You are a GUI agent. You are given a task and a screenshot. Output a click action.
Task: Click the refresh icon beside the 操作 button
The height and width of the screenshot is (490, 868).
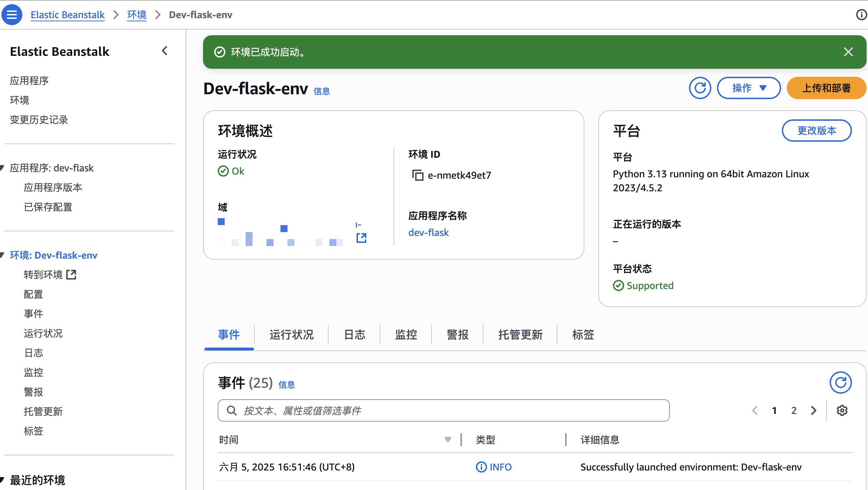pos(700,88)
